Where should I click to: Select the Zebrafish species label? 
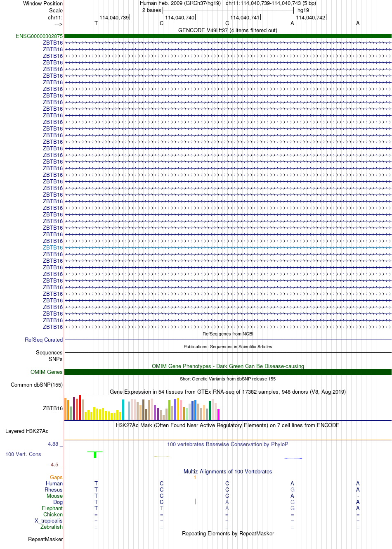pos(52,527)
